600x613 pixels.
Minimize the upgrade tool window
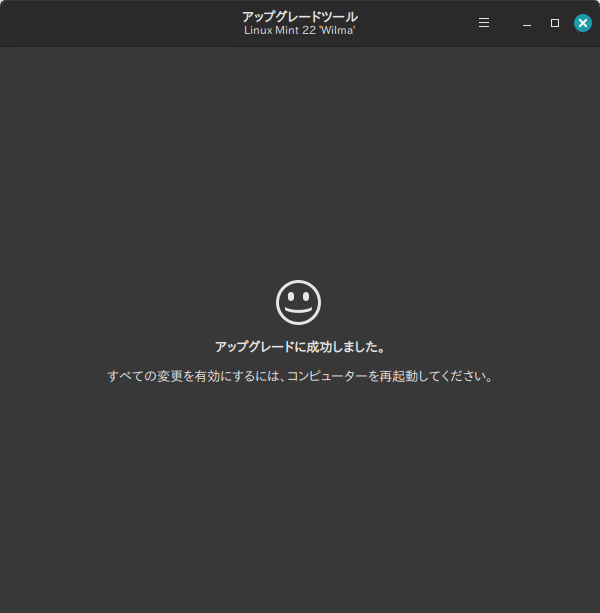pos(527,23)
